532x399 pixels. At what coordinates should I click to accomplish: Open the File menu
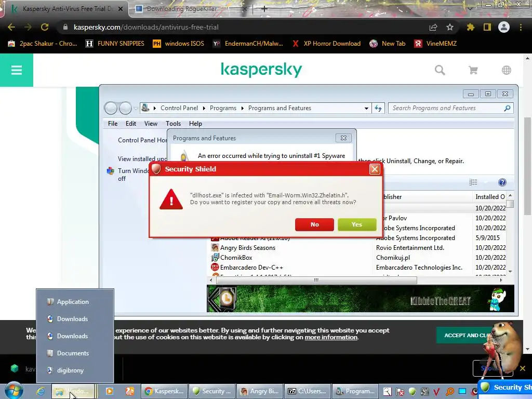point(113,124)
